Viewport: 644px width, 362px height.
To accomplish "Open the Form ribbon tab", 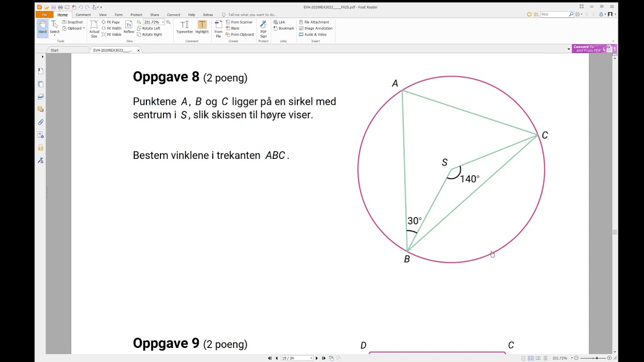I will pos(118,15).
